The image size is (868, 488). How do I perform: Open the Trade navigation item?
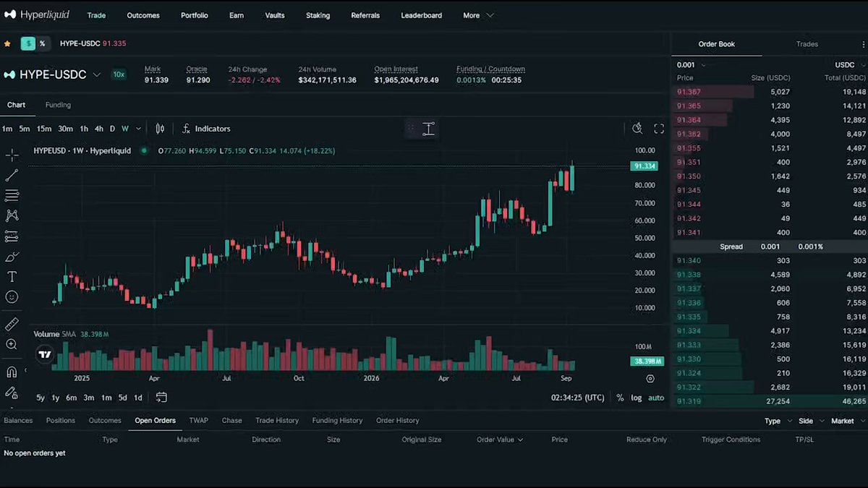pos(96,15)
